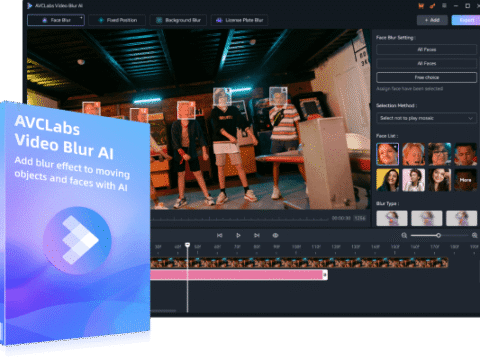Click the frame number field beside timecode

pyautogui.click(x=360, y=218)
